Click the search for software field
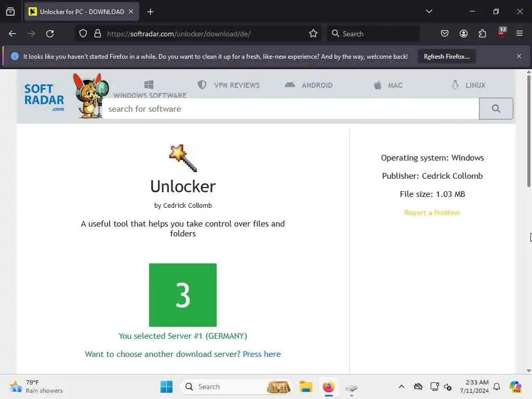This screenshot has width=532, height=399. [x=291, y=109]
